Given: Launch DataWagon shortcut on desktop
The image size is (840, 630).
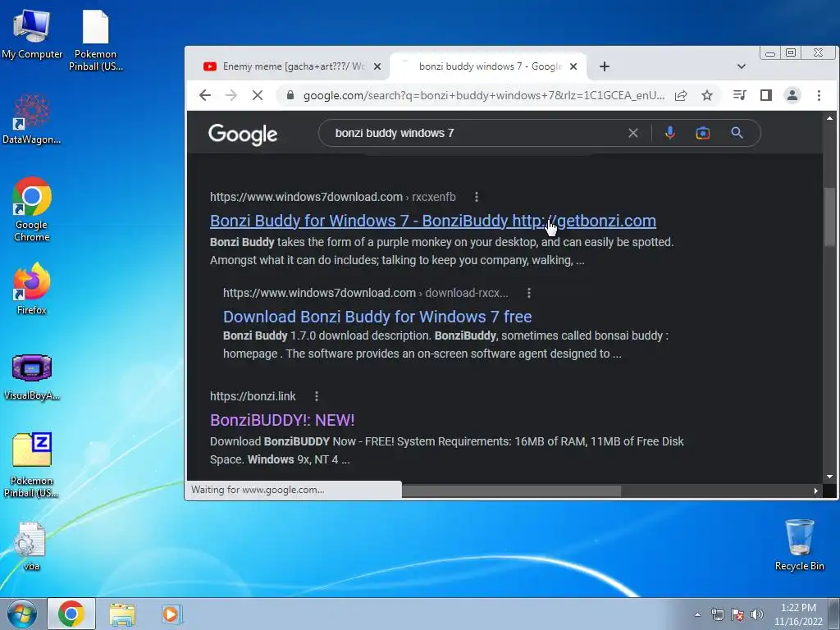Looking at the screenshot, I should click(x=32, y=119).
